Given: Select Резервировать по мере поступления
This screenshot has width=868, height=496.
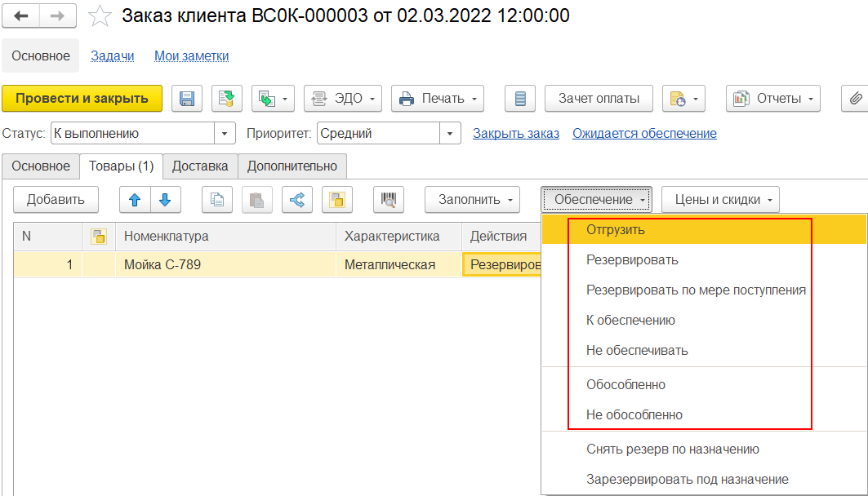Looking at the screenshot, I should click(696, 290).
